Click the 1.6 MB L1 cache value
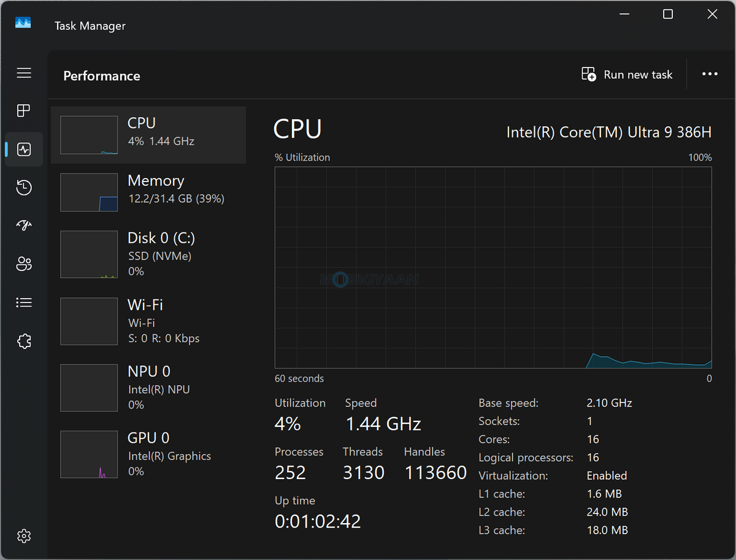The height and width of the screenshot is (560, 736). tap(604, 494)
